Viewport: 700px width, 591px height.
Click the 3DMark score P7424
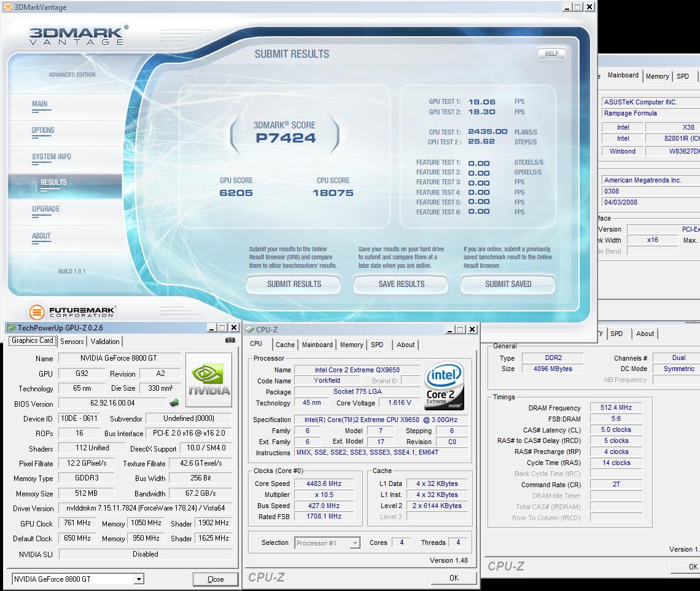[x=286, y=138]
